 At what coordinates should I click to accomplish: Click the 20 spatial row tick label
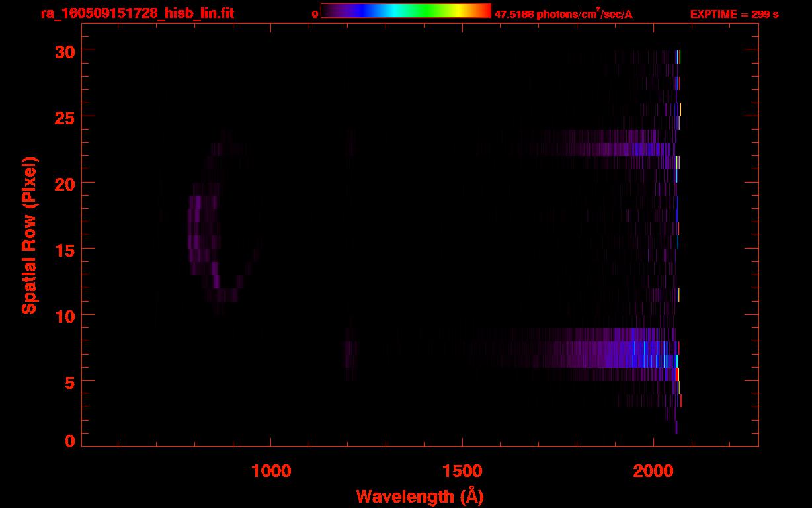pyautogui.click(x=64, y=183)
